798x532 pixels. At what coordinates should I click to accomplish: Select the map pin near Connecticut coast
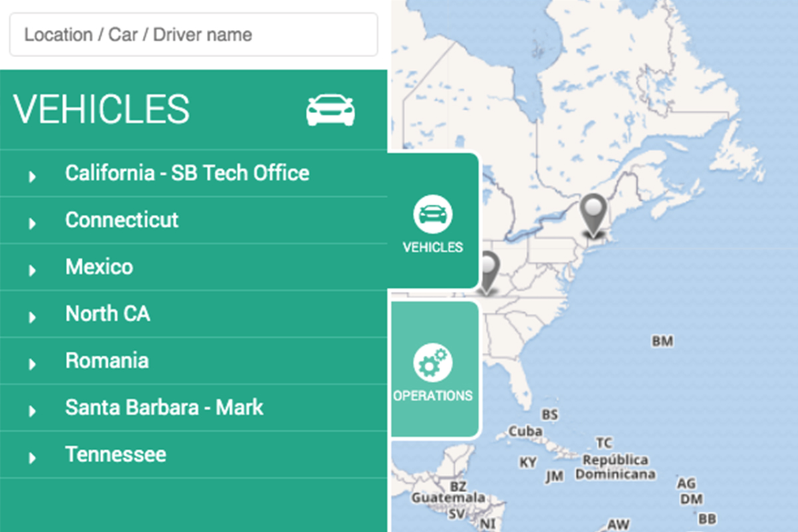[x=594, y=215]
